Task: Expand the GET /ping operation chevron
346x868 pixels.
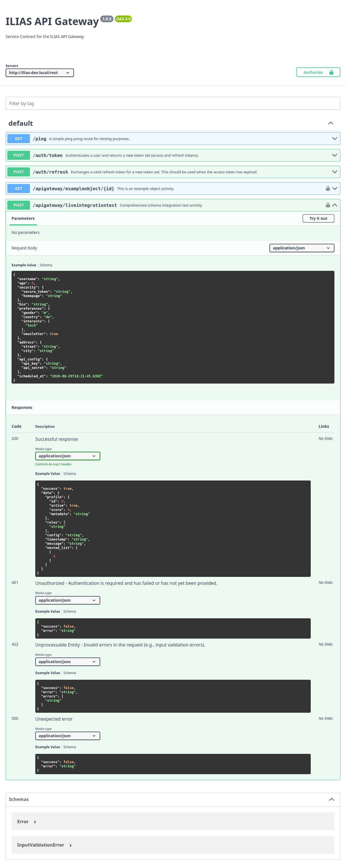Action: coord(334,138)
